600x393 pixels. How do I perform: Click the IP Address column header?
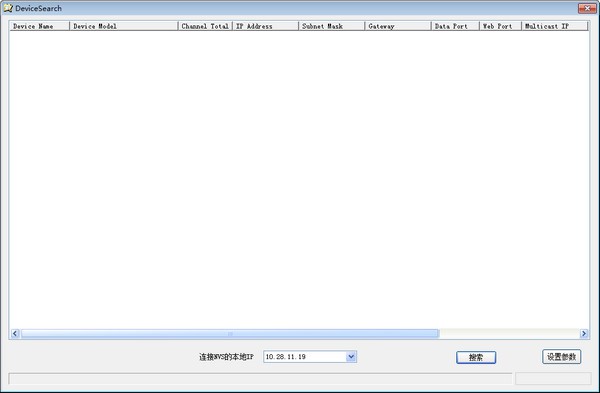[266, 26]
